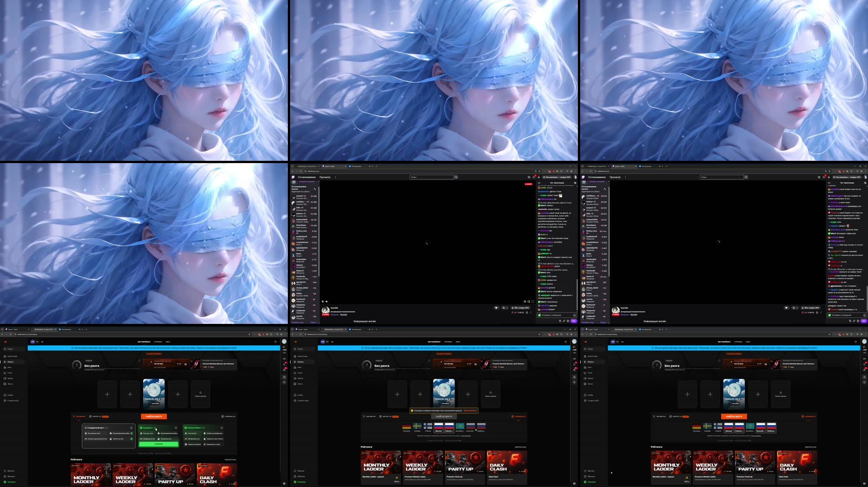Select the Москва server flag

(x=439, y=426)
